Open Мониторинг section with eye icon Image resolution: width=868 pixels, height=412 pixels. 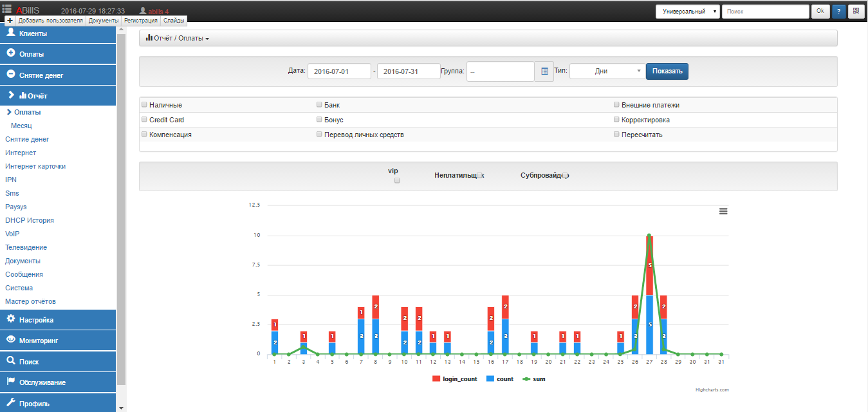tap(58, 341)
